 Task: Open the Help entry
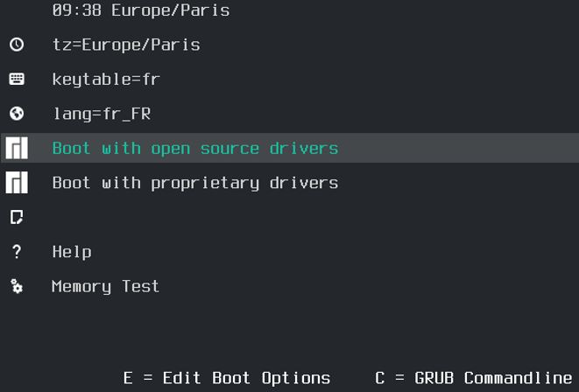[x=72, y=252]
